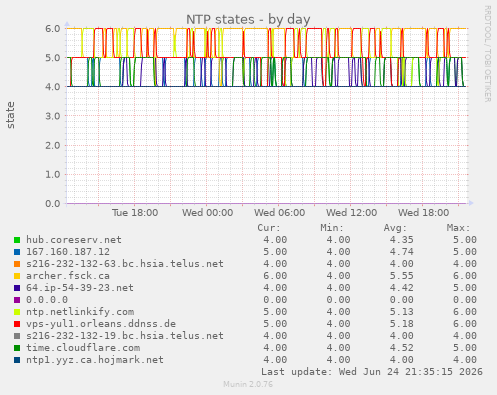Viewport: 497px width, 395px height.
Task: Click the hub.coreserv.net green legend swatch
Action: (x=17, y=240)
